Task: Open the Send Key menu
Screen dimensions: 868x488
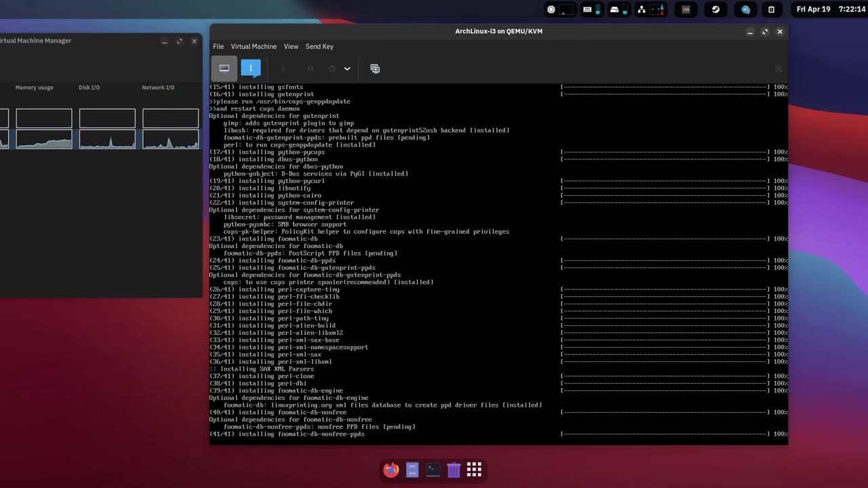Action: pyautogui.click(x=319, y=47)
